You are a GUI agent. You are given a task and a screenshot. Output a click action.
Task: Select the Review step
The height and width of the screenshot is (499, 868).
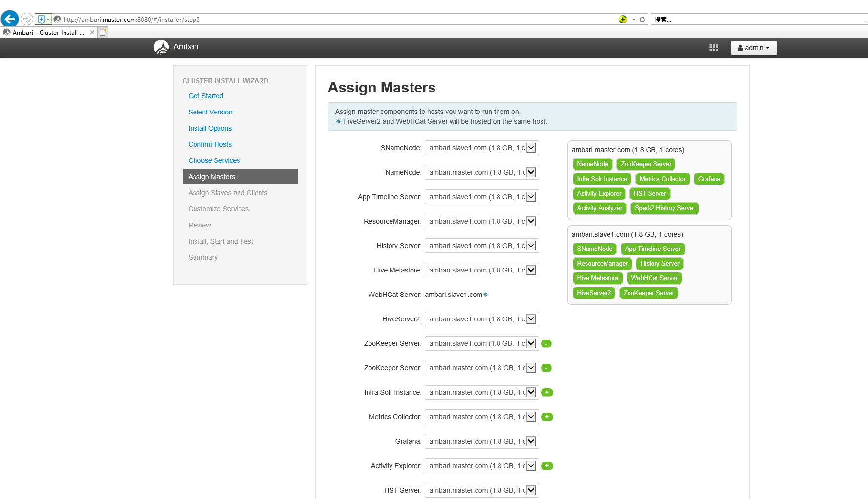point(199,225)
